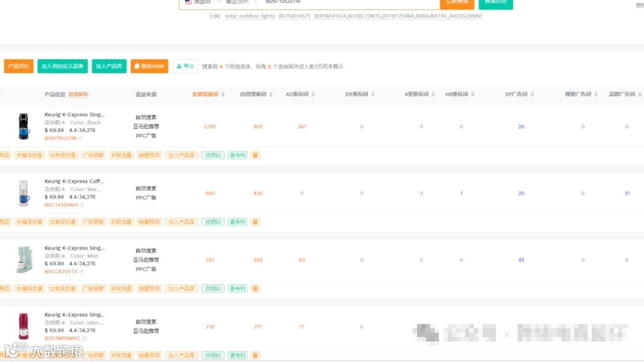
Task: Select the example ASIN B075BHK571
Action: coord(294,16)
